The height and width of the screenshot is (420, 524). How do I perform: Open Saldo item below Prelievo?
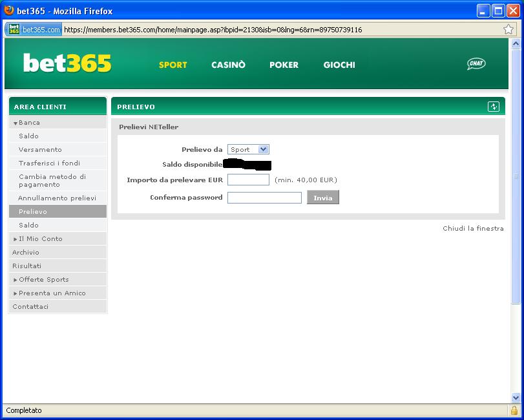pyautogui.click(x=58, y=226)
